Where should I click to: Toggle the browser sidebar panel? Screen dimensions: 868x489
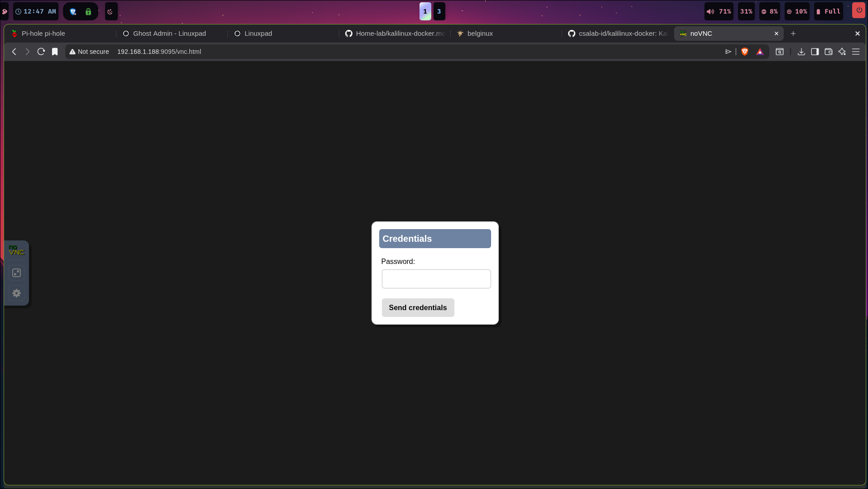click(x=815, y=52)
